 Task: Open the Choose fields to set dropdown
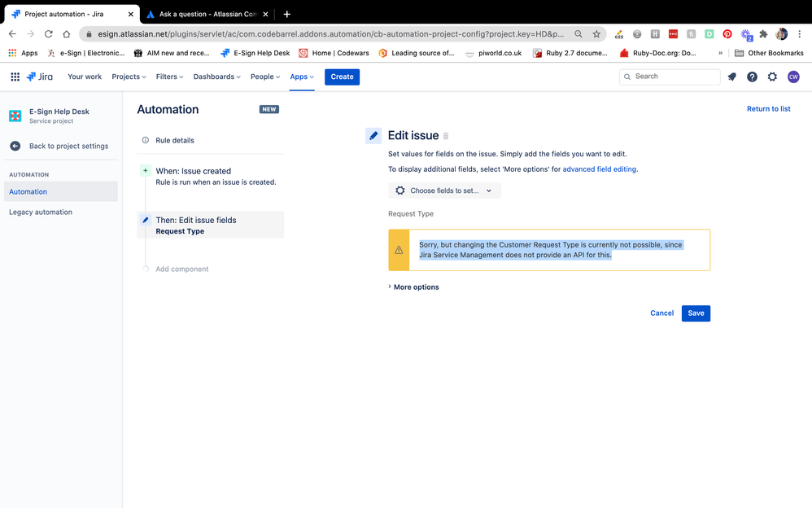click(444, 190)
